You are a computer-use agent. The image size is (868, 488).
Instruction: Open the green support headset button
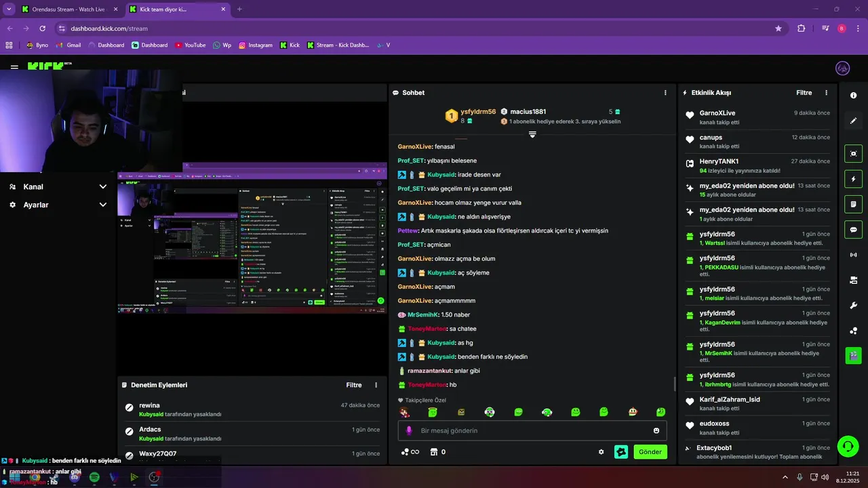click(848, 446)
